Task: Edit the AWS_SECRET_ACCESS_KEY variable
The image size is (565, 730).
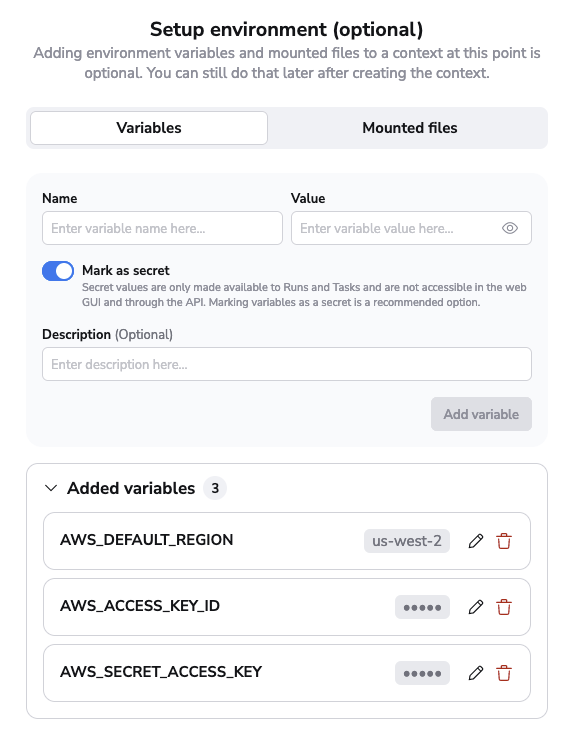Action: [x=476, y=673]
